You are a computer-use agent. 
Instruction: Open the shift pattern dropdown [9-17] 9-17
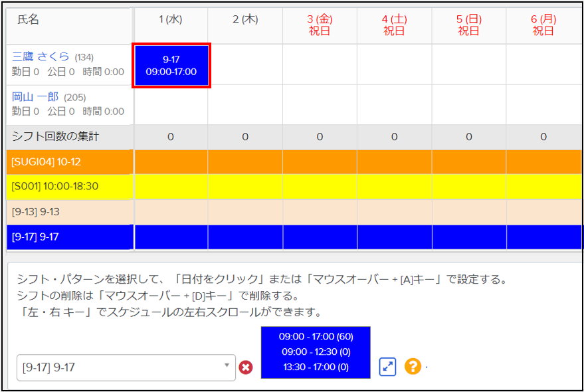click(126, 367)
